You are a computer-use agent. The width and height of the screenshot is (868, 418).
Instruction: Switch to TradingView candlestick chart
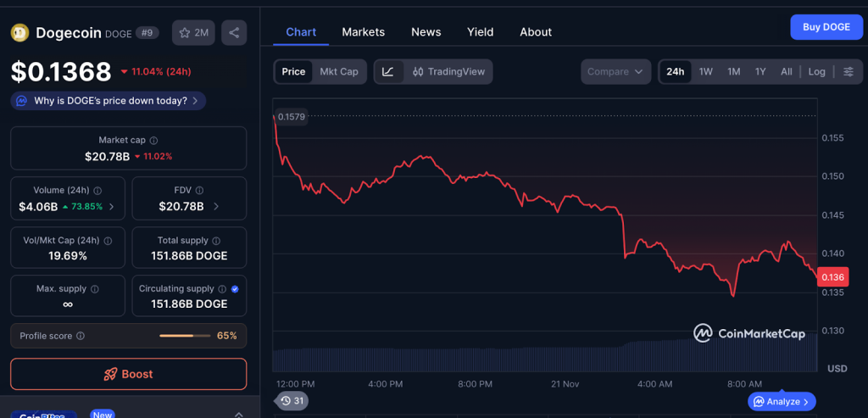[448, 72]
